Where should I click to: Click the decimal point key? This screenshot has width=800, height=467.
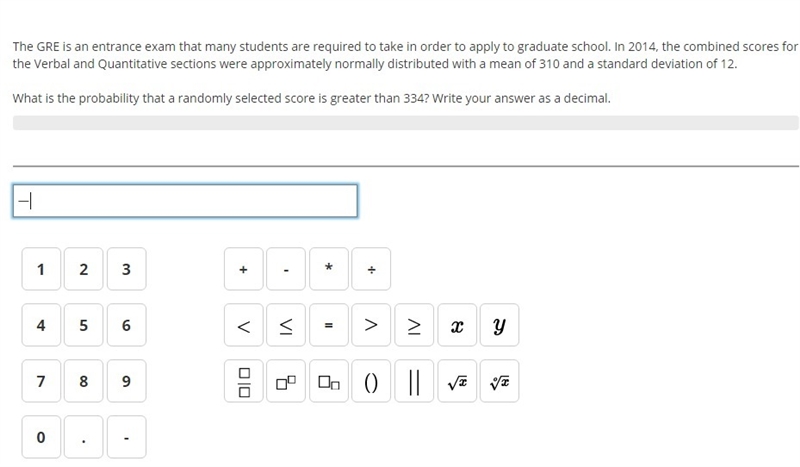click(84, 437)
